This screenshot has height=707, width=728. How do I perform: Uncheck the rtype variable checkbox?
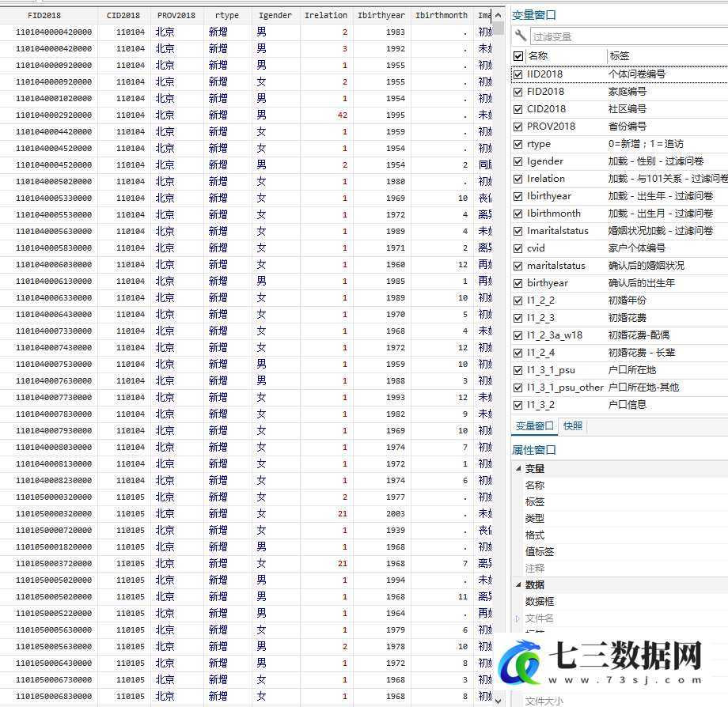coord(518,144)
